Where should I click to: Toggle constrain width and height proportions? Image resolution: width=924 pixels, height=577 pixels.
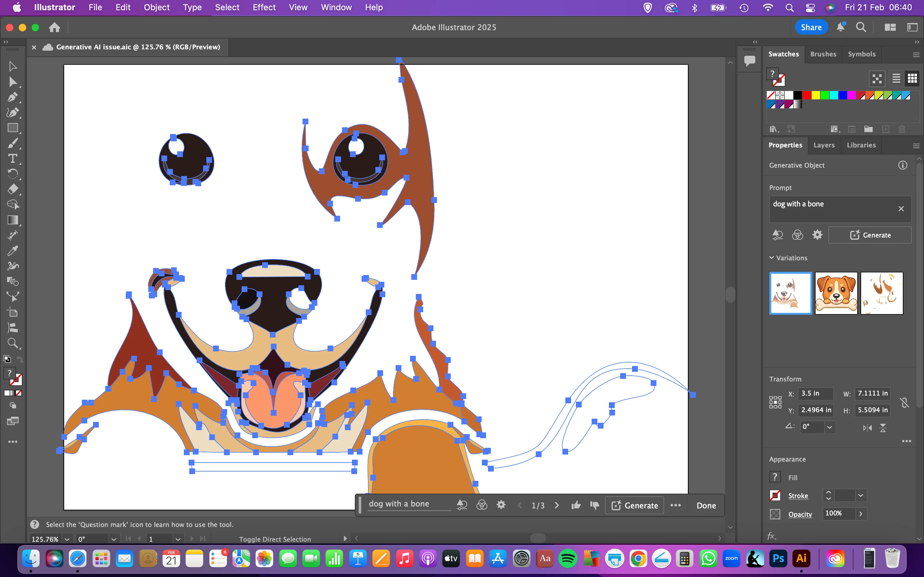tap(904, 402)
